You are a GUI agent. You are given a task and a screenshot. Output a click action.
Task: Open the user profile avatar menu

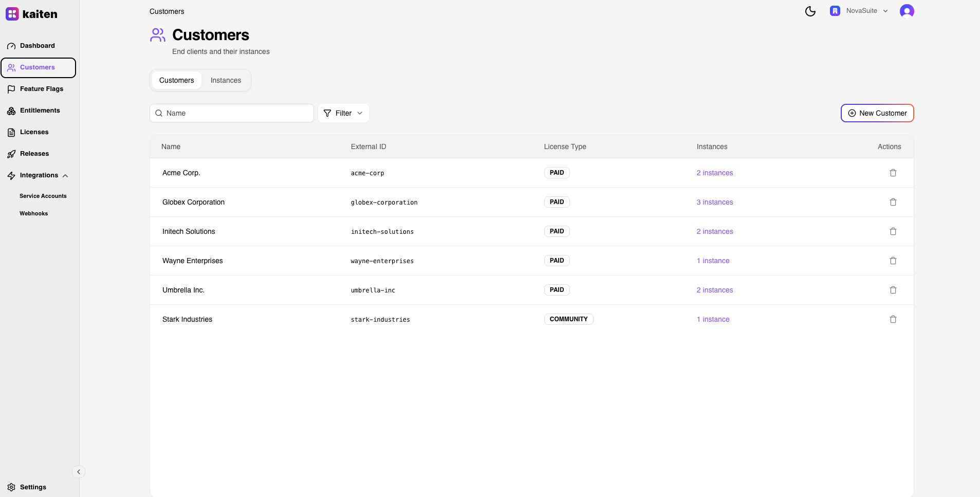[x=907, y=11]
